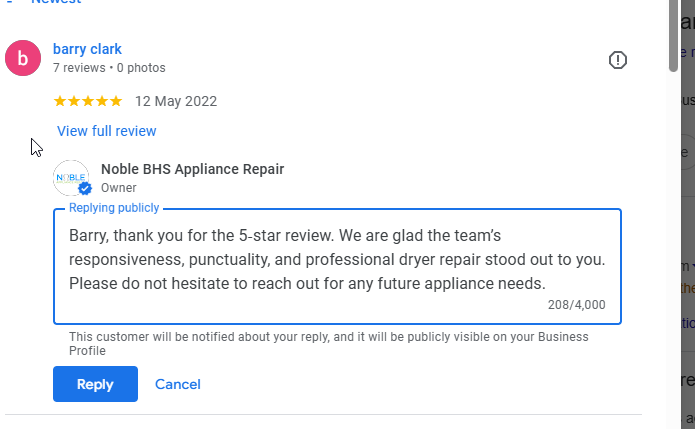The width and height of the screenshot is (695, 429).
Task: Click the five-star rating icons
Action: click(88, 101)
